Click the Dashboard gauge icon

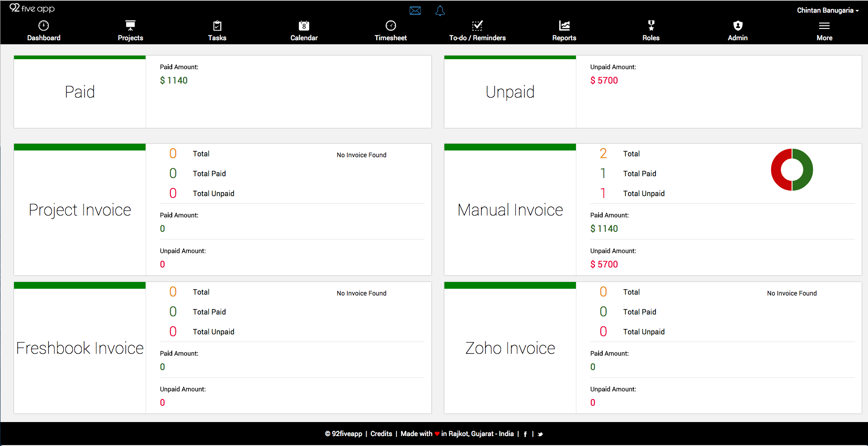pos(43,25)
